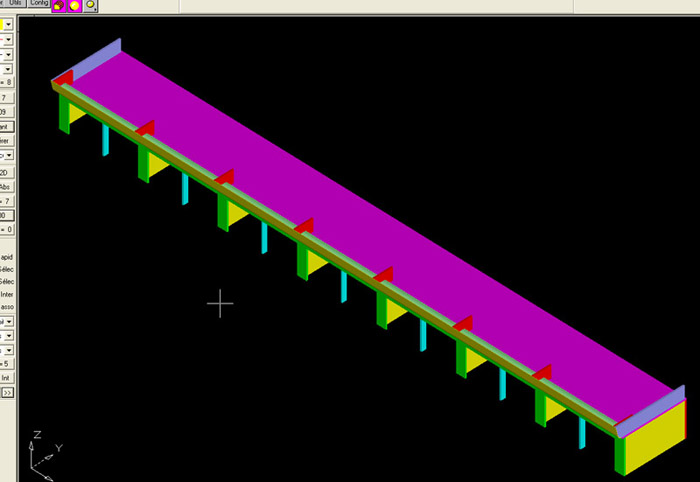Click the magenta toolbar icon with yellow sphere
Viewport: 700px width, 482px height.
click(75, 5)
